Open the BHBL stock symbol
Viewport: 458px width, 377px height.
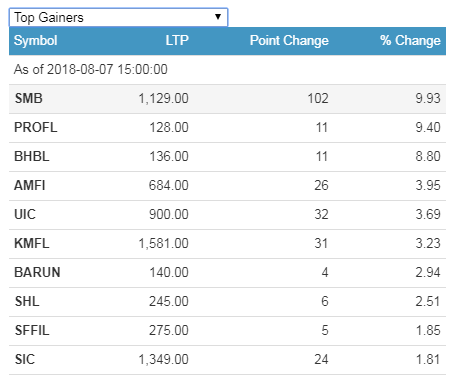(32, 156)
